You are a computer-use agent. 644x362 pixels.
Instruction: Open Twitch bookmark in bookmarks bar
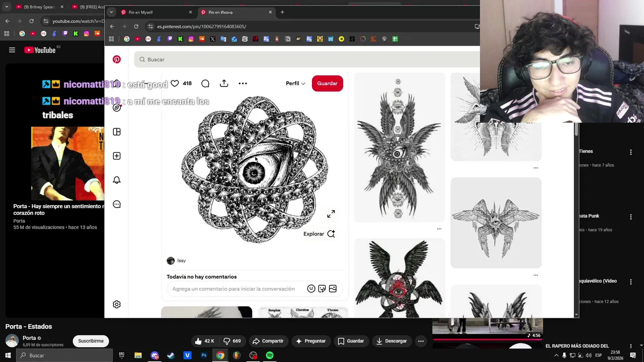tap(170, 39)
